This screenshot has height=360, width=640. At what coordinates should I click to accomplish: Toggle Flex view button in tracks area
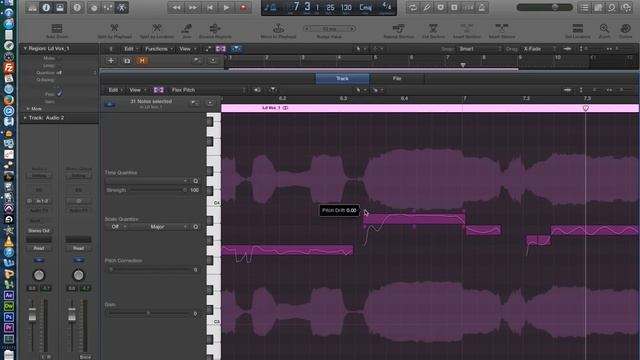pyautogui.click(x=220, y=49)
